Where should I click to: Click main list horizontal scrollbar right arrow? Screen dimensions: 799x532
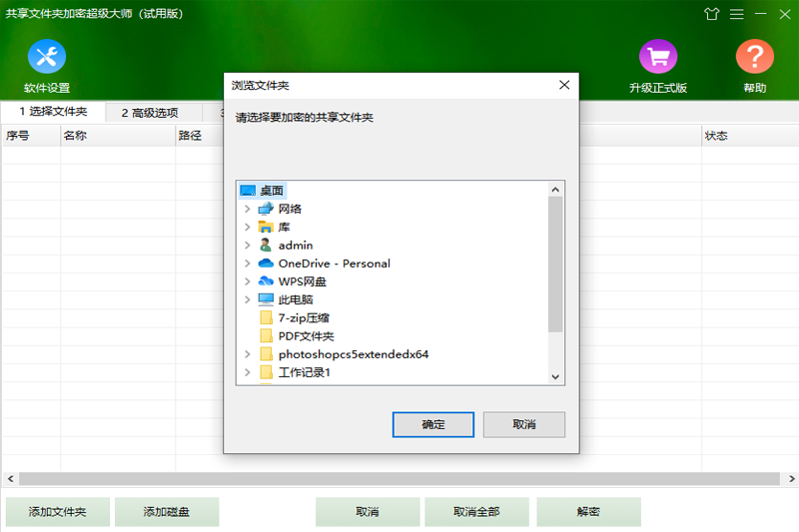[x=791, y=478]
